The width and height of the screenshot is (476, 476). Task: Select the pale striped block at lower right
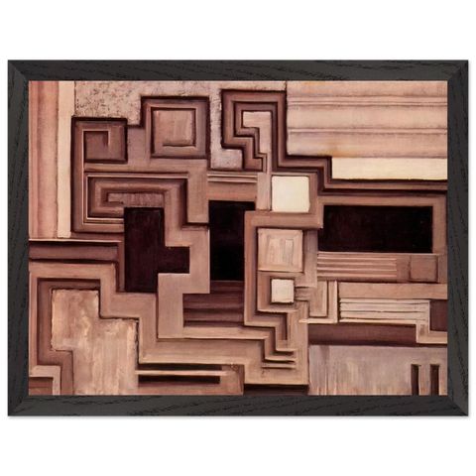point(384,310)
